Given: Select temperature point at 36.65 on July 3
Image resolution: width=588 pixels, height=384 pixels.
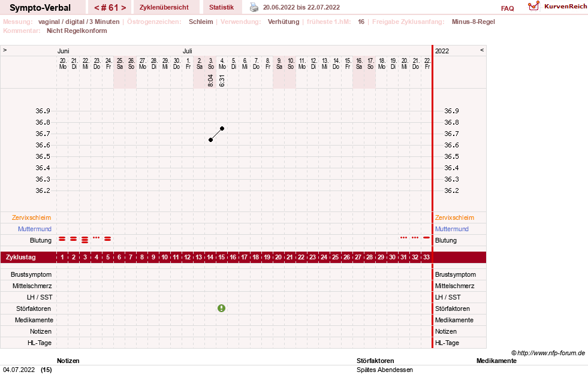Looking at the screenshot, I should [x=211, y=140].
